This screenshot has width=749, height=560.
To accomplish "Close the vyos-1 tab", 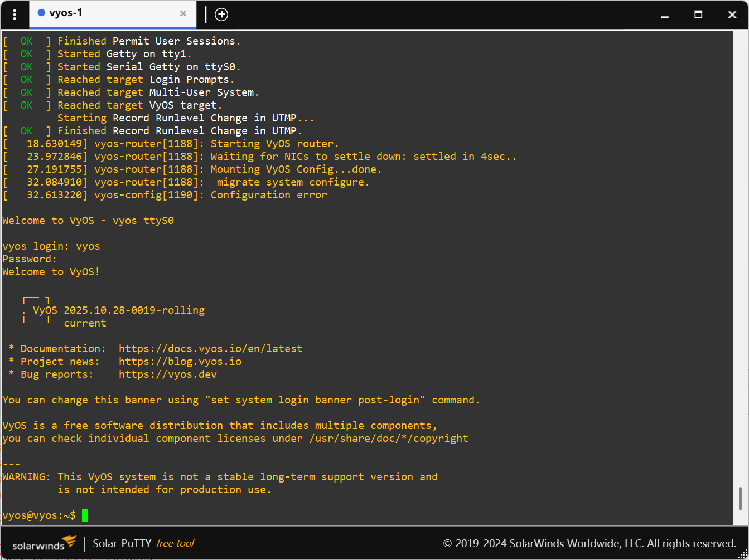I will (x=183, y=14).
